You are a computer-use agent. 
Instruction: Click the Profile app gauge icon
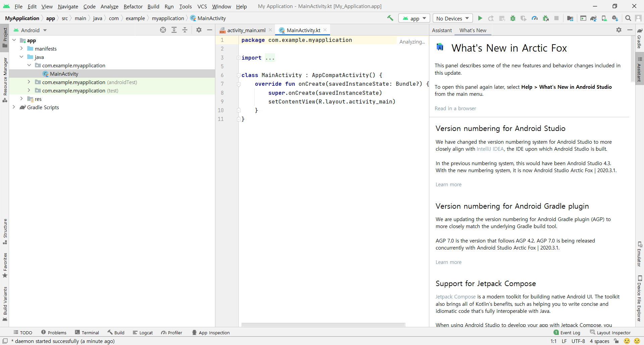click(x=535, y=18)
